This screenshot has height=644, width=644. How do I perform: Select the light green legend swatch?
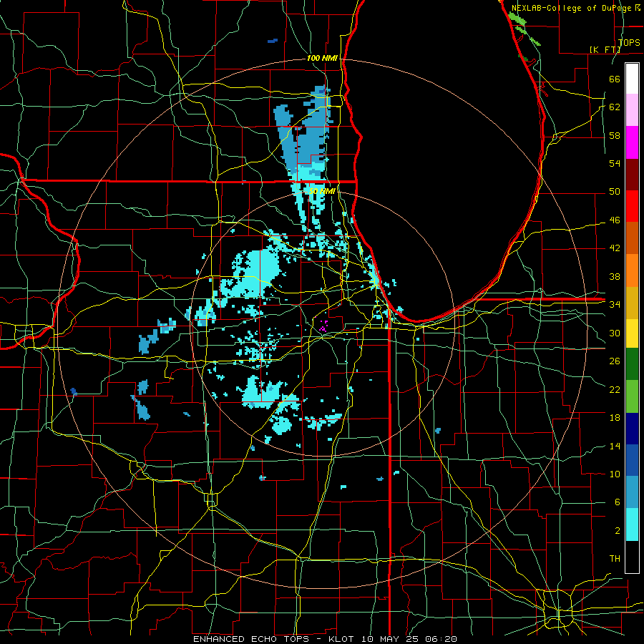632,396
